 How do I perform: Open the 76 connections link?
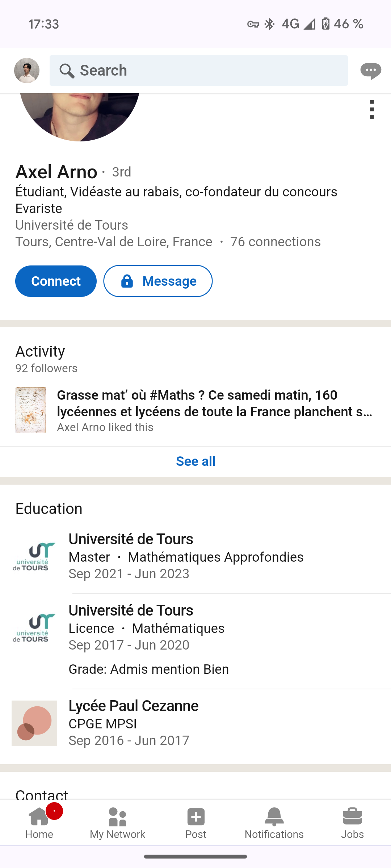point(275,242)
